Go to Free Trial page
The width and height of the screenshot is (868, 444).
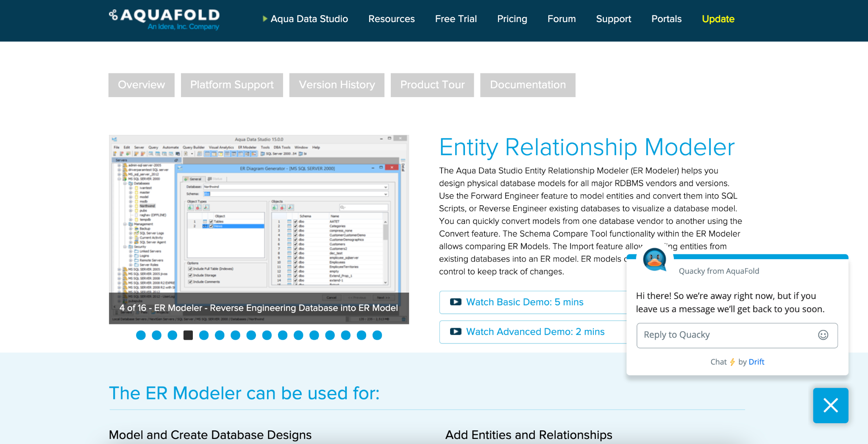[456, 19]
